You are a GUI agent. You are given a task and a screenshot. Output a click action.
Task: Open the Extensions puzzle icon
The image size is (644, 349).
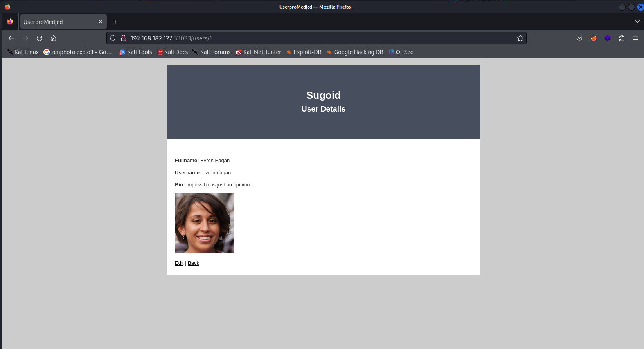point(622,38)
